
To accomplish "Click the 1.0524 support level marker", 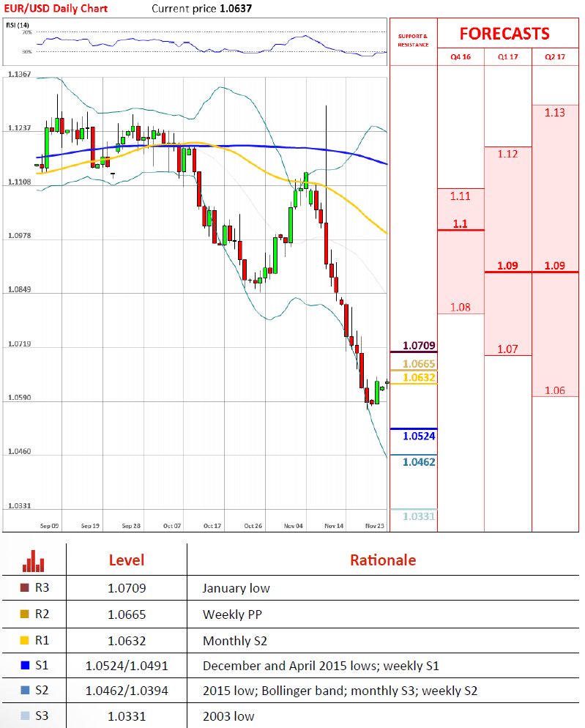I will 420,436.
